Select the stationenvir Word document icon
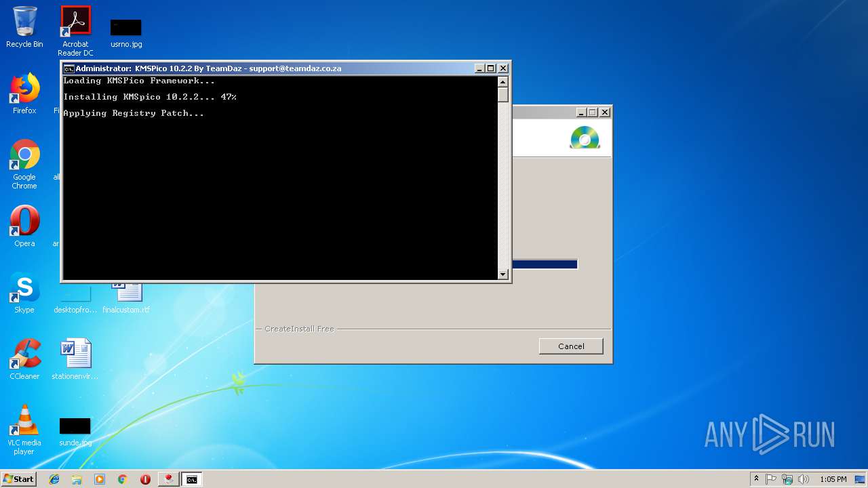Viewport: 868px width, 488px height. click(75, 359)
